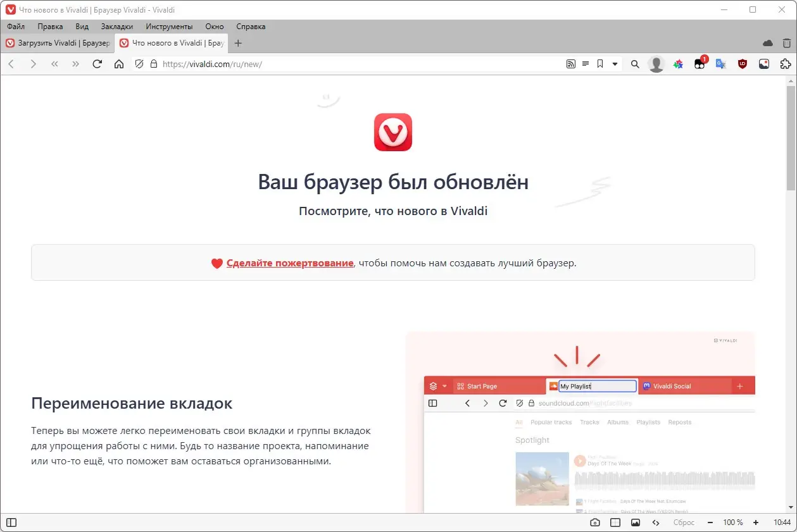Follow the Сделайте пожертвование link
This screenshot has height=532, width=797.
pyautogui.click(x=290, y=263)
